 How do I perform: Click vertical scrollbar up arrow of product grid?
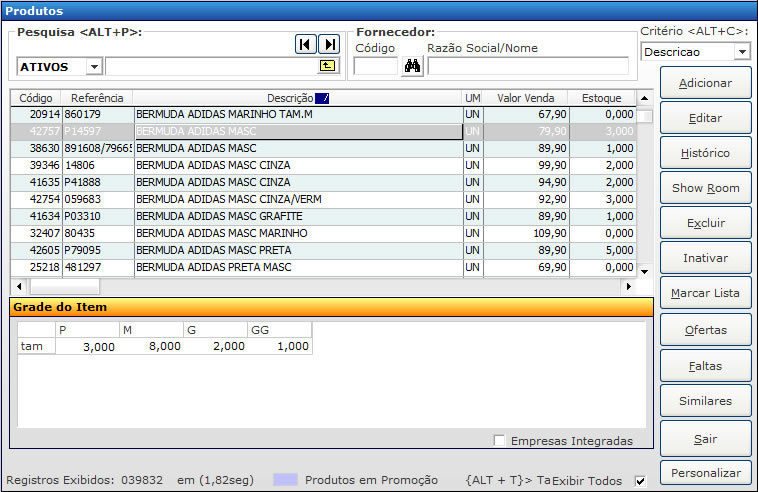click(x=644, y=98)
